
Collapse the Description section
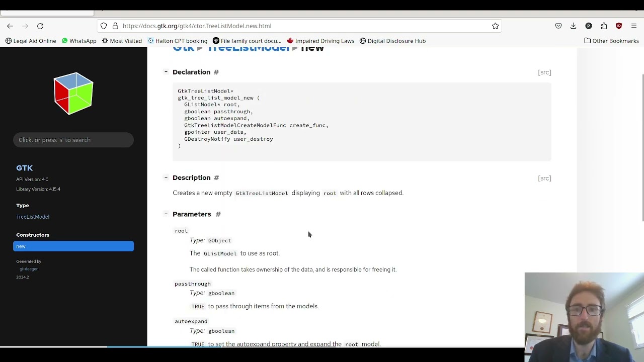pyautogui.click(x=166, y=177)
